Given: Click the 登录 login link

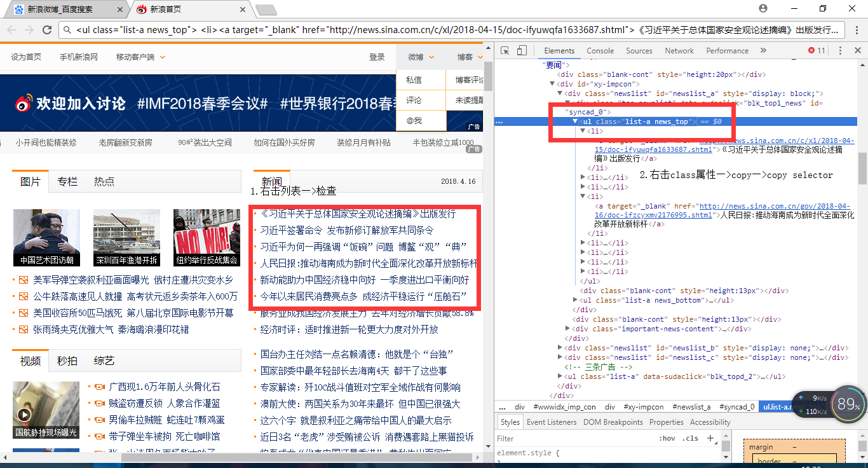Looking at the screenshot, I should coord(377,57).
